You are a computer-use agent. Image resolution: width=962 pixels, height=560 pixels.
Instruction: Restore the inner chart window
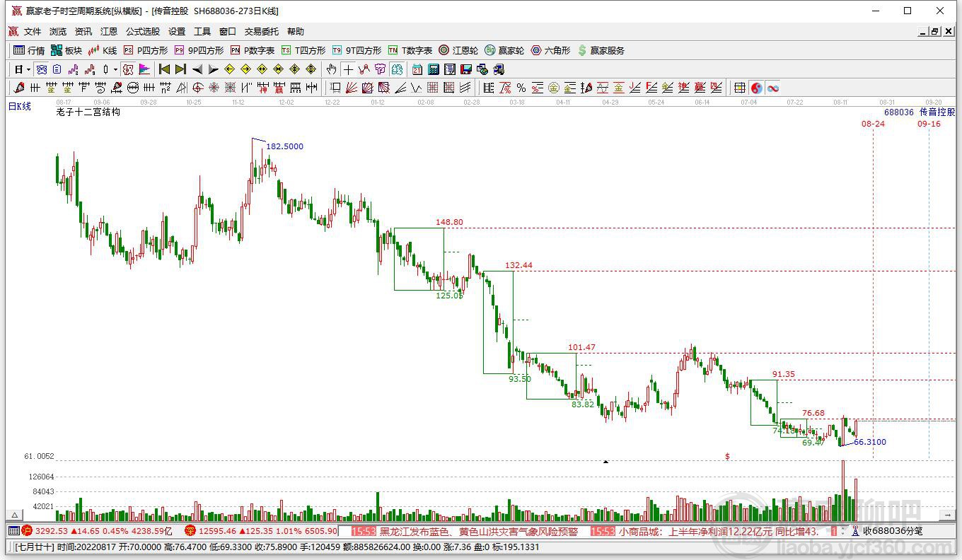click(934, 32)
